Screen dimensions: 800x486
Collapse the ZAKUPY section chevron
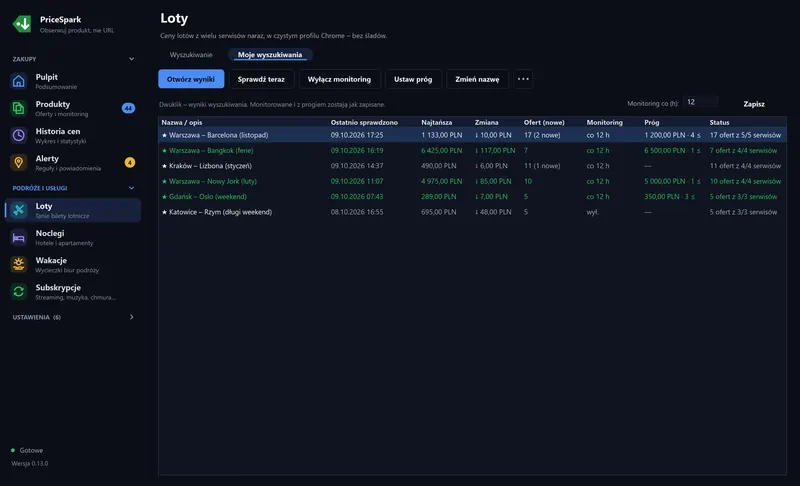(132, 59)
